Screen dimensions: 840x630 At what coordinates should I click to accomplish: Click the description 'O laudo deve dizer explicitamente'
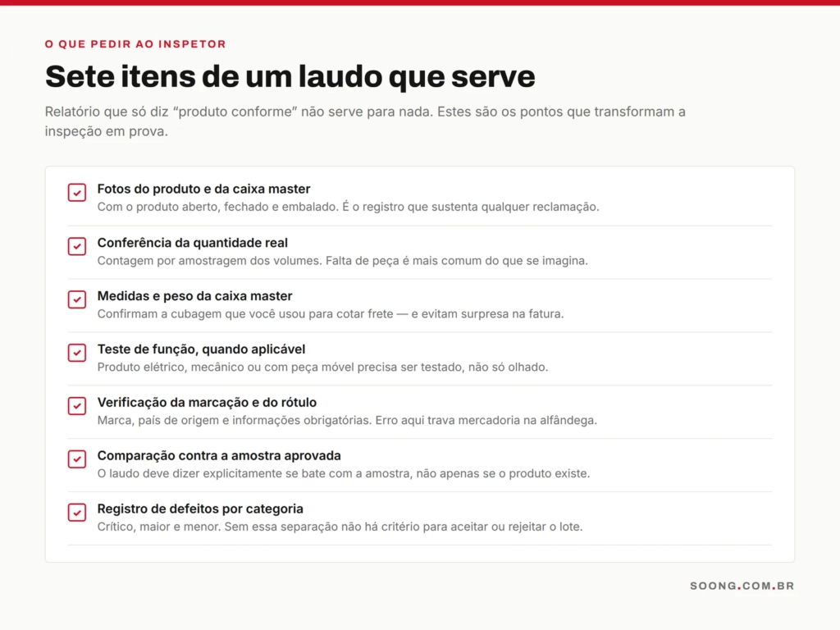click(x=344, y=473)
